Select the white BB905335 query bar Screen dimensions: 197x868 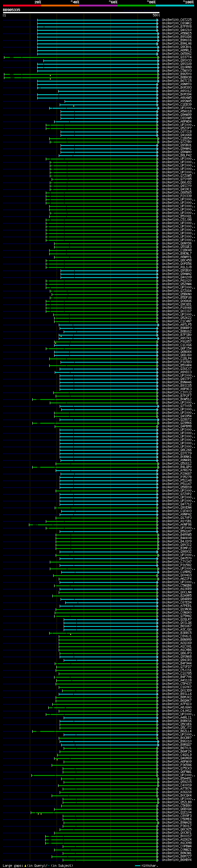coord(81,13)
